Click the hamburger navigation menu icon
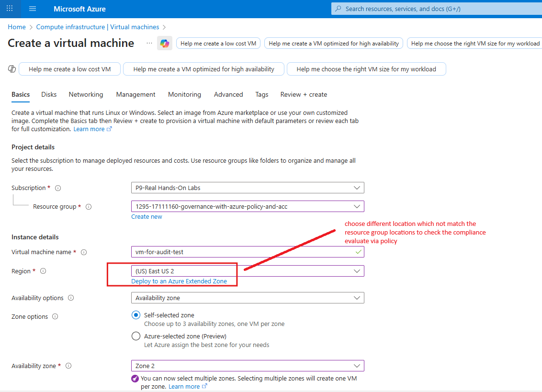 point(32,9)
